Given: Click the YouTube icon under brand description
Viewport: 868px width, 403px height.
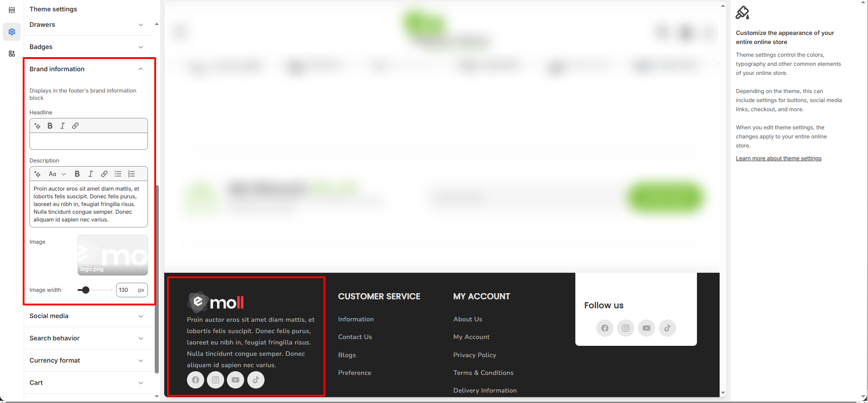Looking at the screenshot, I should [235, 380].
